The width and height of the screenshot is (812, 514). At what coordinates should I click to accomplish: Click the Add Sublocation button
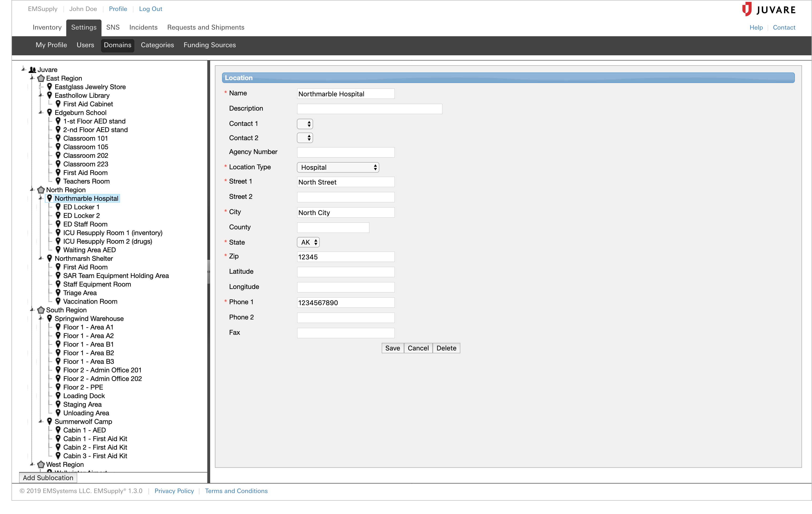click(49, 477)
